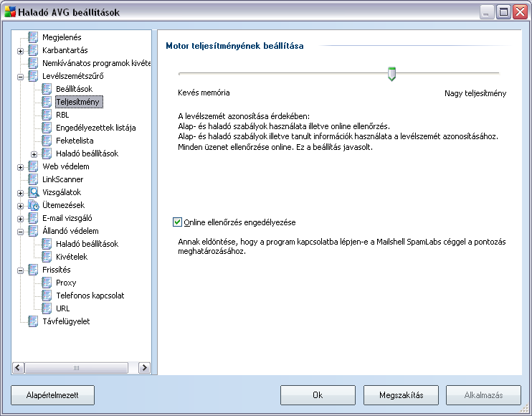Click the Vizsgálatok magnifier icon

tap(33, 192)
